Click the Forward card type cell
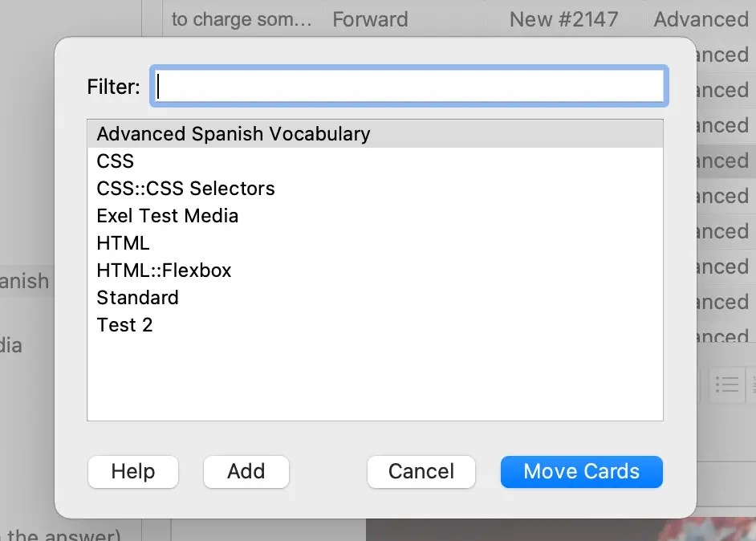The width and height of the screenshot is (756, 541). (370, 19)
